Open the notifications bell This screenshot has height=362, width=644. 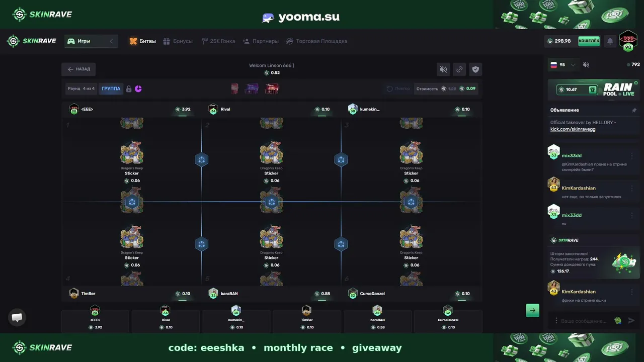click(x=610, y=41)
